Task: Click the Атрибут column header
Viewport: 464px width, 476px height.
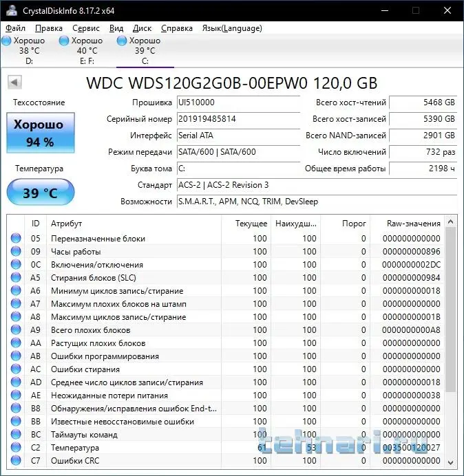Action: coord(66,224)
